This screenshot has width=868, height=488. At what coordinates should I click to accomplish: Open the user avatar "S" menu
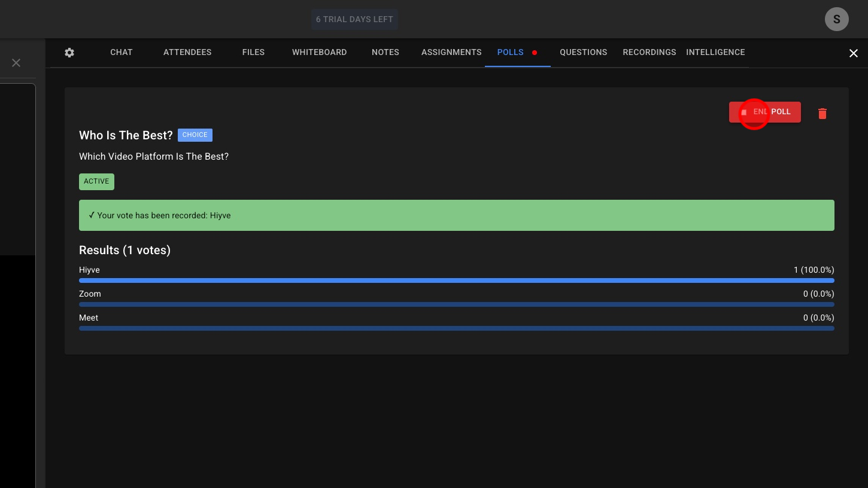tap(836, 19)
